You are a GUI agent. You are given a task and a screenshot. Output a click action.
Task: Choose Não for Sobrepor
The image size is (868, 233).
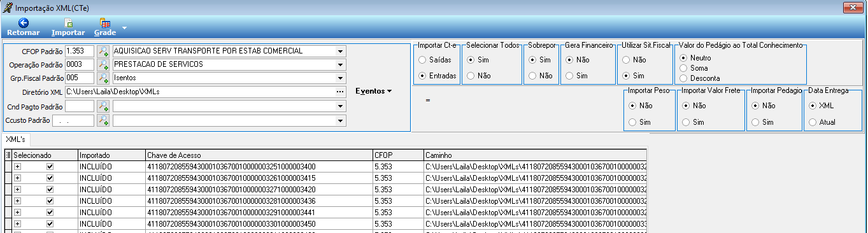coord(532,76)
